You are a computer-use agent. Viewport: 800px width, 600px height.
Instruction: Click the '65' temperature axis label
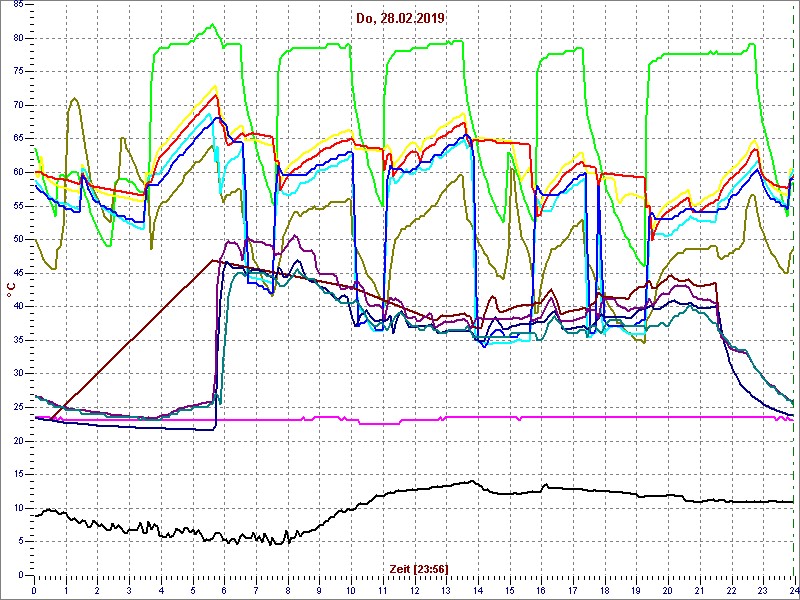(x=18, y=139)
